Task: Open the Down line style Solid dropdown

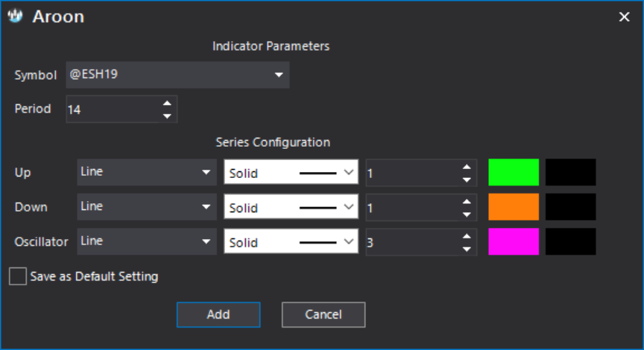Action: point(291,206)
